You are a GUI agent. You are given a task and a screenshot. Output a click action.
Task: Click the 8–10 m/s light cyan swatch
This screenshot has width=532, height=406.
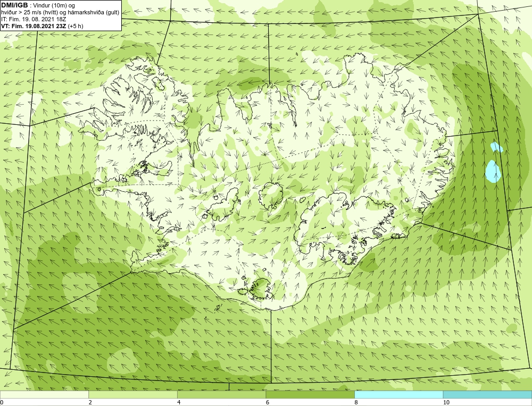click(398, 394)
